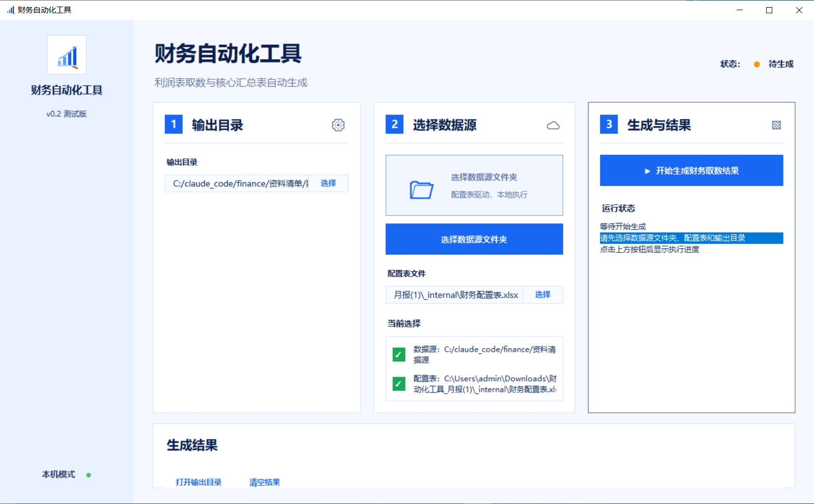Image resolution: width=814 pixels, height=504 pixels.
Task: Click the gear icon in 输出目录 card
Action: [x=338, y=125]
